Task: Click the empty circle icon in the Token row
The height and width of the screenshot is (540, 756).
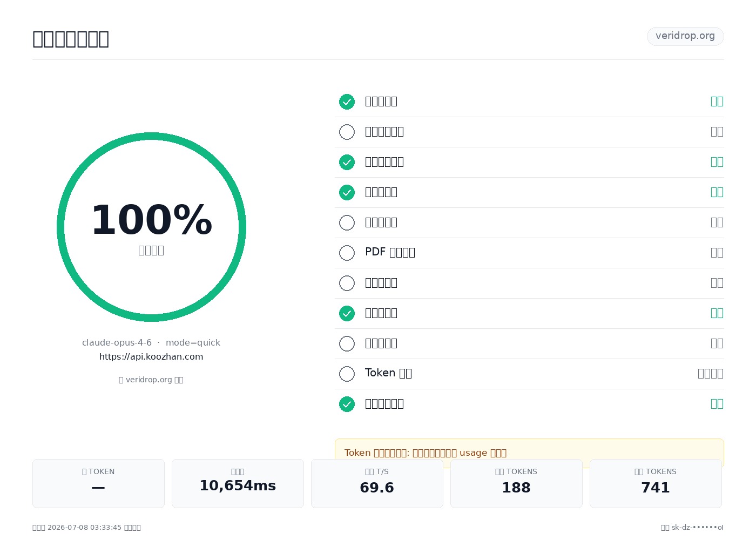Action: (x=347, y=374)
